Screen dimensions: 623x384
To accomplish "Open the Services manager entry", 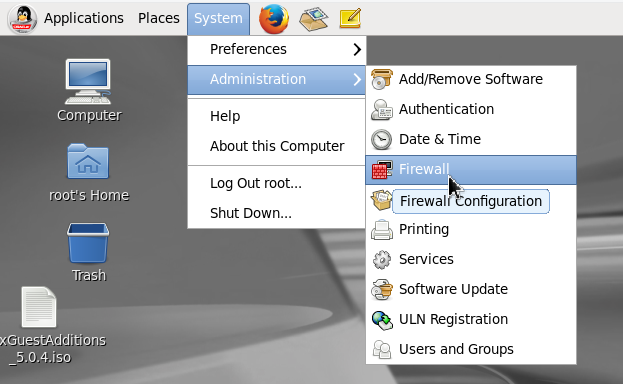I will pos(471,260).
